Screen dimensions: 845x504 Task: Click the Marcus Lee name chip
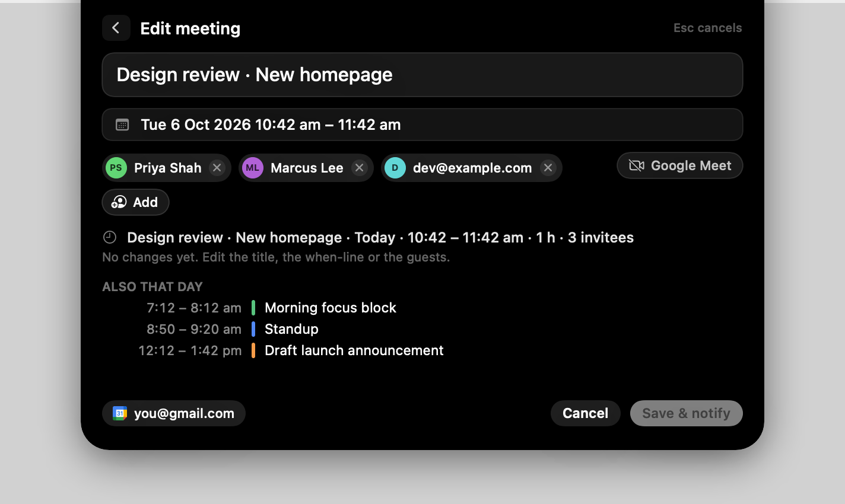point(306,168)
